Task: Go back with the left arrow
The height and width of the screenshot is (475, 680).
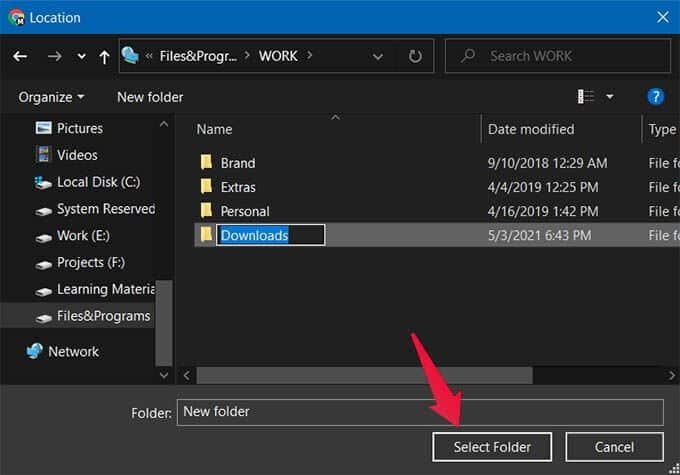Action: point(20,56)
